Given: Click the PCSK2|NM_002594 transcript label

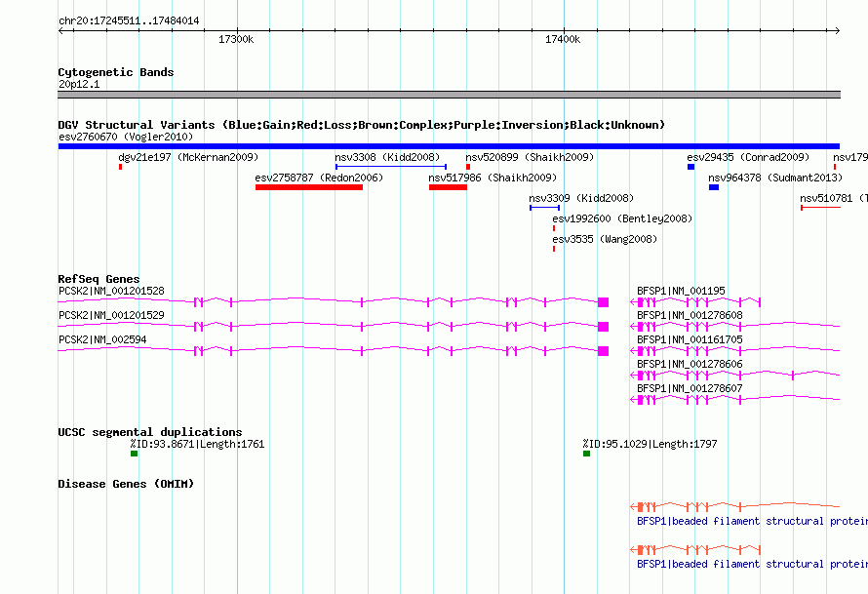Looking at the screenshot, I should tap(102, 339).
